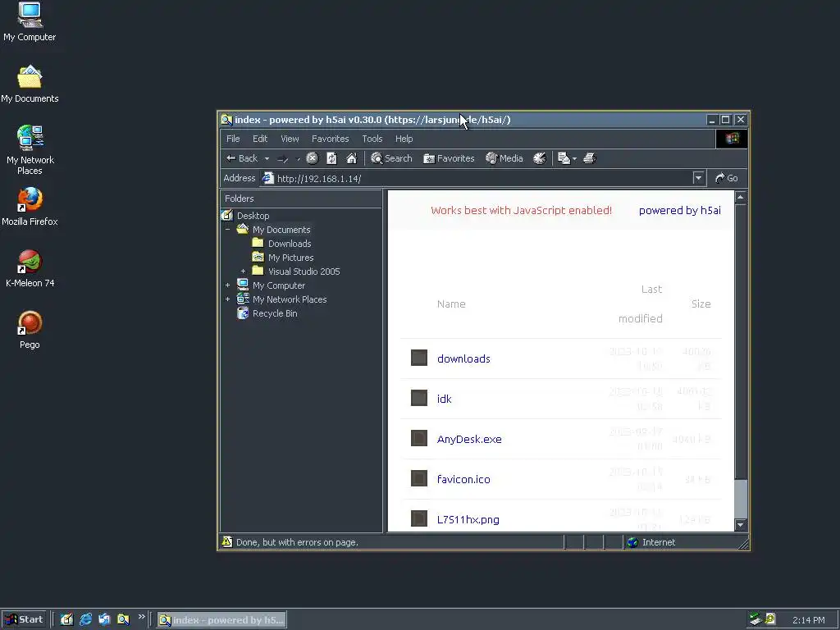Open the View menu
The height and width of the screenshot is (630, 840).
click(x=290, y=139)
